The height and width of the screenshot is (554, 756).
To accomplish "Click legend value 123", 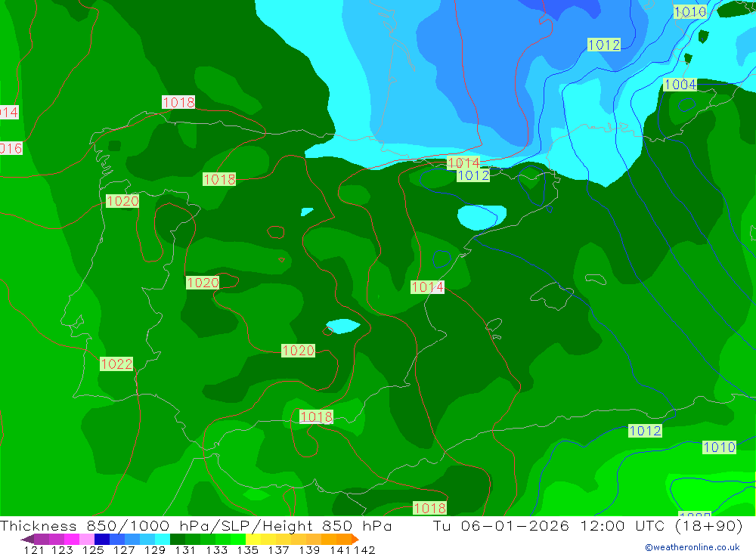I will 62,549.
